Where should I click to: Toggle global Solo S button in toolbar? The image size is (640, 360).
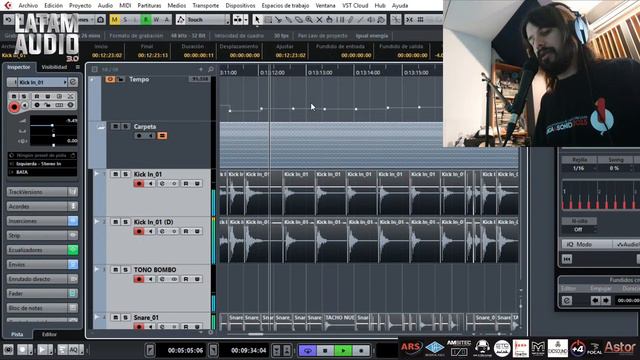point(125,20)
